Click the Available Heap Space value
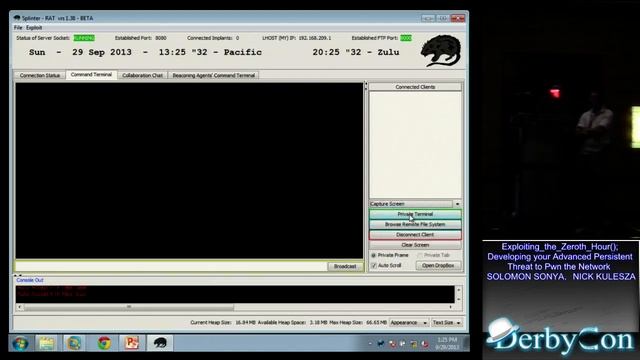The height and width of the screenshot is (360, 640). click(318, 322)
